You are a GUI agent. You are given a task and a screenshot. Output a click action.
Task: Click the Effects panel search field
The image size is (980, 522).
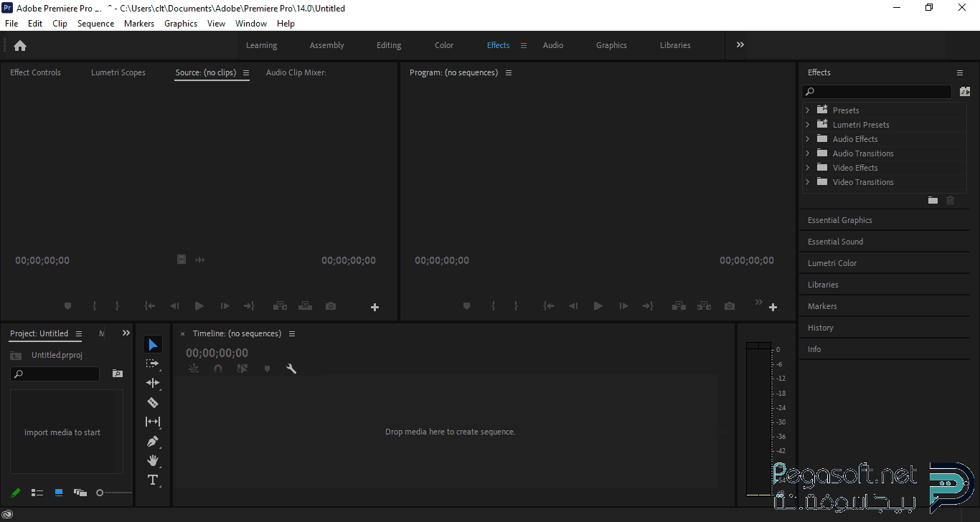pos(877,92)
